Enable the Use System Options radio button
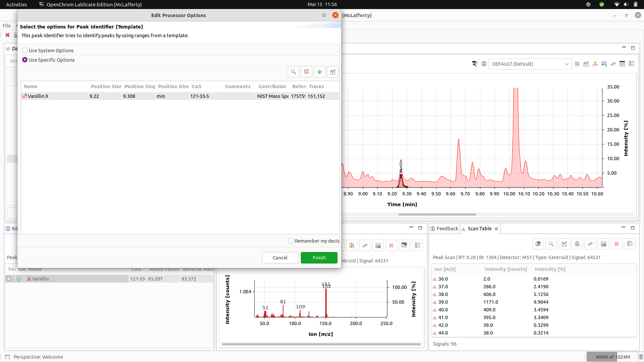Viewport: 644px width, 362px height. [25, 50]
